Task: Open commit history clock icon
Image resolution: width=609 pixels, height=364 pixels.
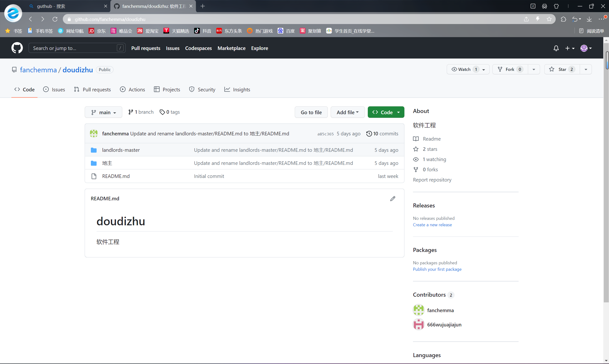Action: tap(369, 134)
